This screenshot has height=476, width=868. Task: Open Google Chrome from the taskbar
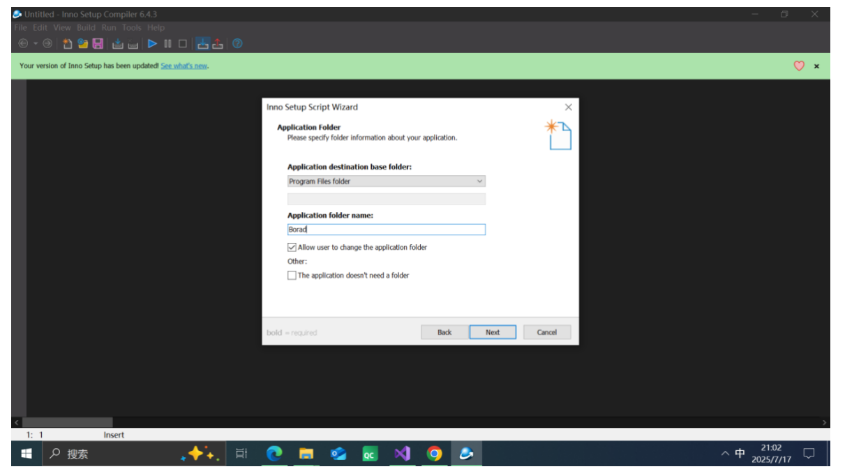click(434, 454)
